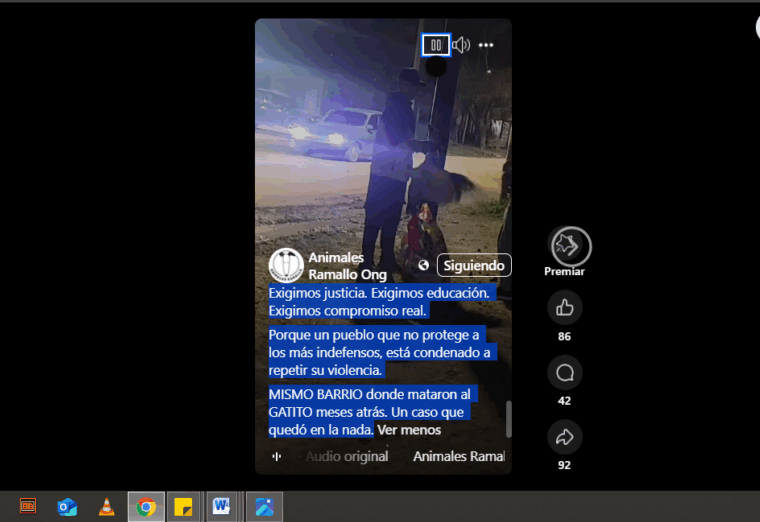Screen dimensions: 760x522
Task: Toggle the Siguiendo follow button
Action: coord(474,265)
